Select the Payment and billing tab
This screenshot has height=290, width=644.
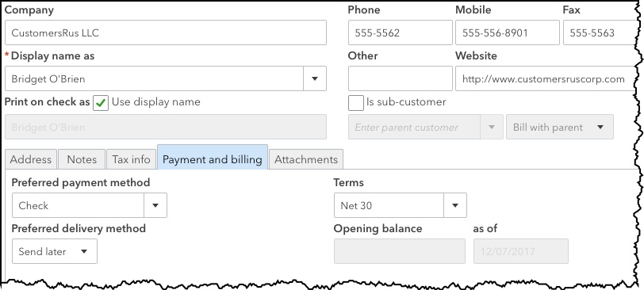click(x=213, y=157)
